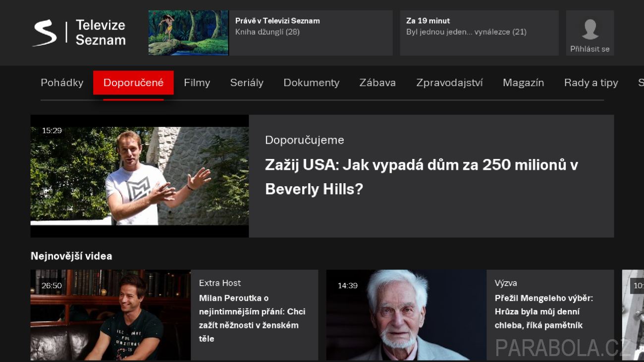Go to the Filmy tab
Viewport: 644px width, 362px height.
pos(197,83)
